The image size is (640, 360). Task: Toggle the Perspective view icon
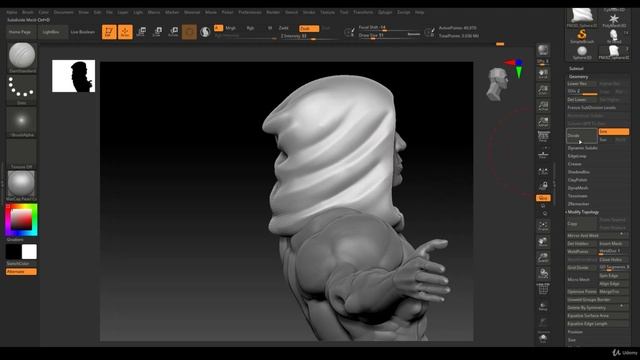[x=543, y=137]
